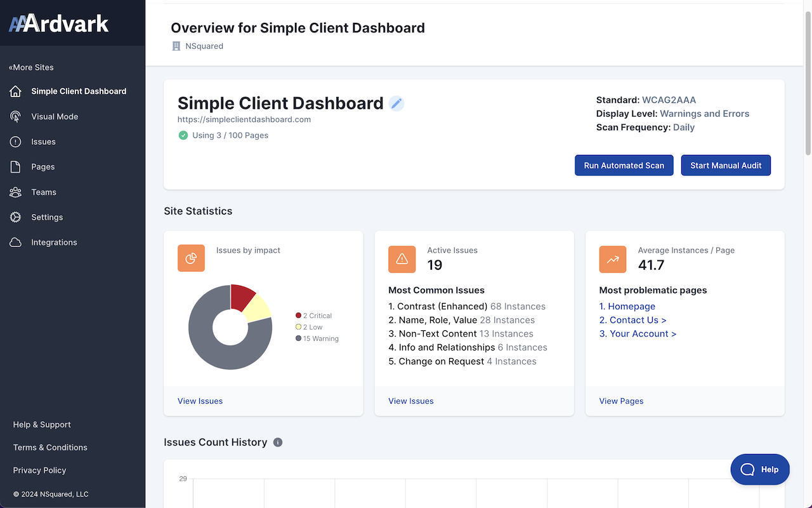Image resolution: width=812 pixels, height=508 pixels.
Task: Click the Visual Mode pointer icon in sidebar
Action: (x=16, y=117)
